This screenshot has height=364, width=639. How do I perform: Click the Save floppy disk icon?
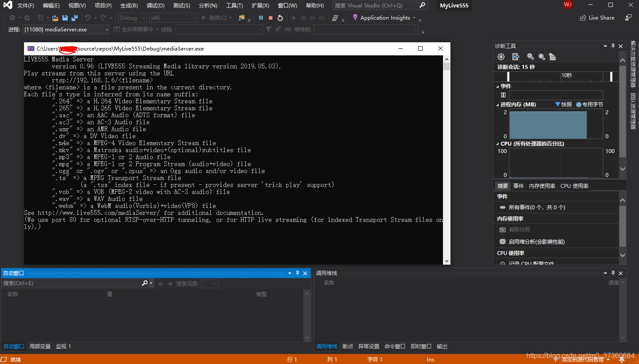(65, 18)
